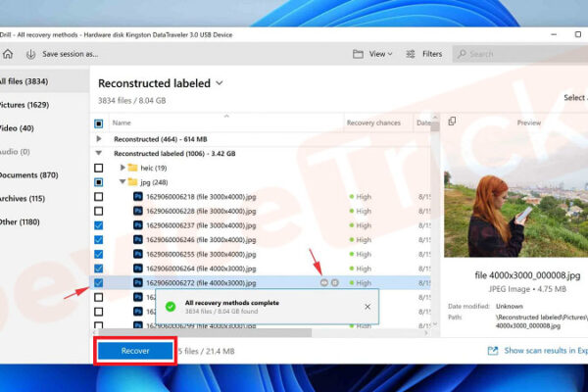The image size is (588, 392).
Task: Click Photoshop file icon of 1629060006255
Action: tap(138, 254)
